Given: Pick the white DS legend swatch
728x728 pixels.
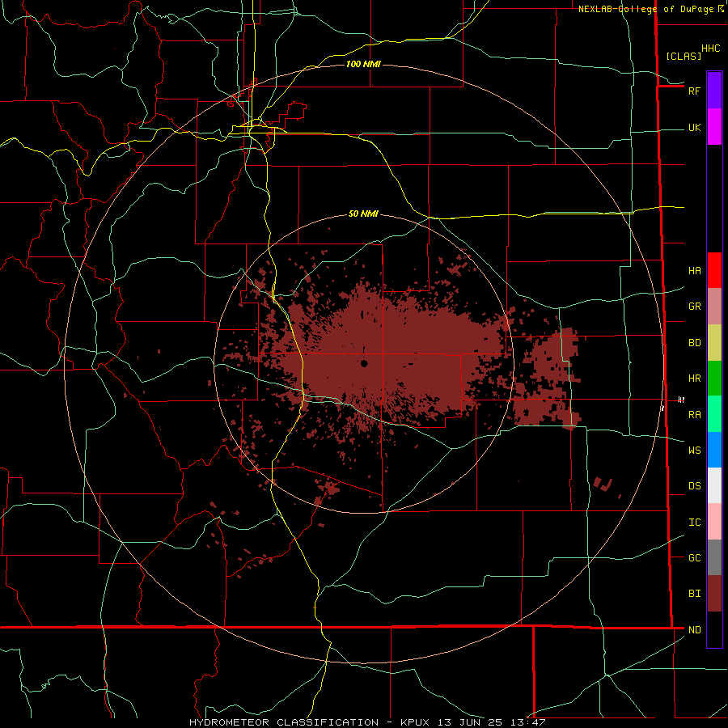Looking at the screenshot, I should point(714,485).
